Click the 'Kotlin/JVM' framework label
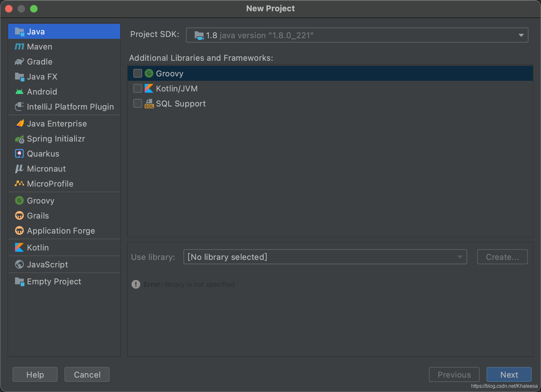 click(177, 89)
